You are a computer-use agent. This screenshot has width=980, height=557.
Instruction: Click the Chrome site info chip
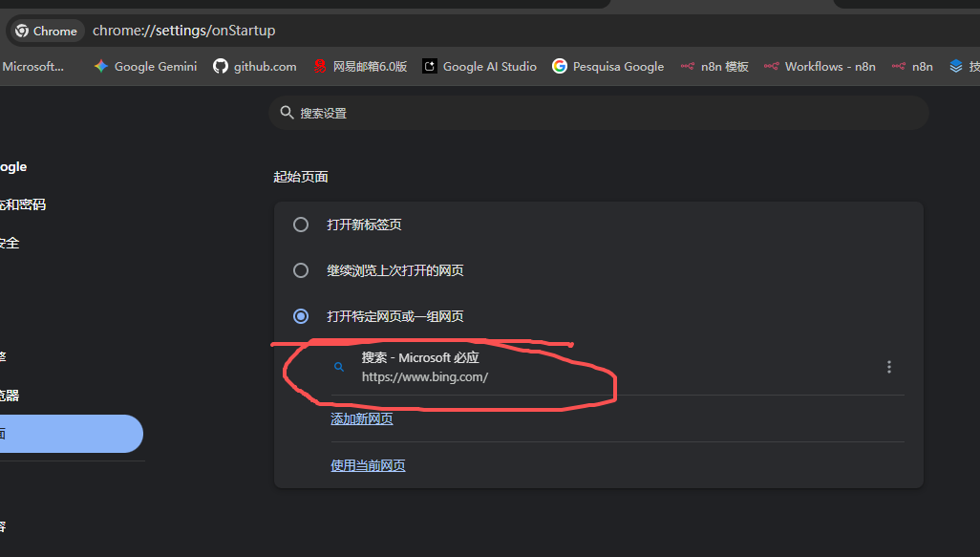tap(46, 31)
